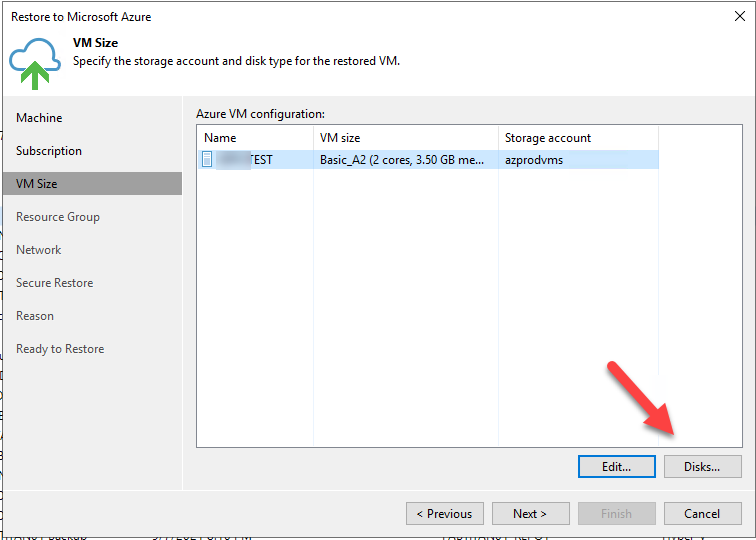Image resolution: width=756 pixels, height=540 pixels.
Task: Open the Network step
Action: pos(39,250)
